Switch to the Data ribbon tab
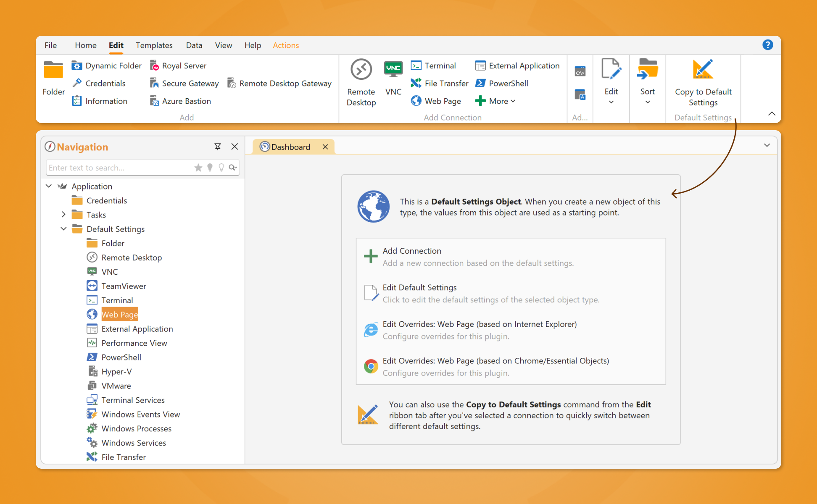 194,45
